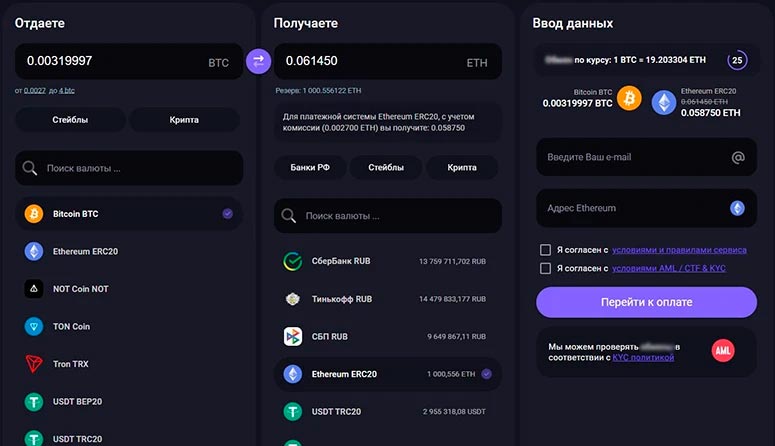Choose NOT Coin icon in give list
775x446 pixels.
point(34,288)
